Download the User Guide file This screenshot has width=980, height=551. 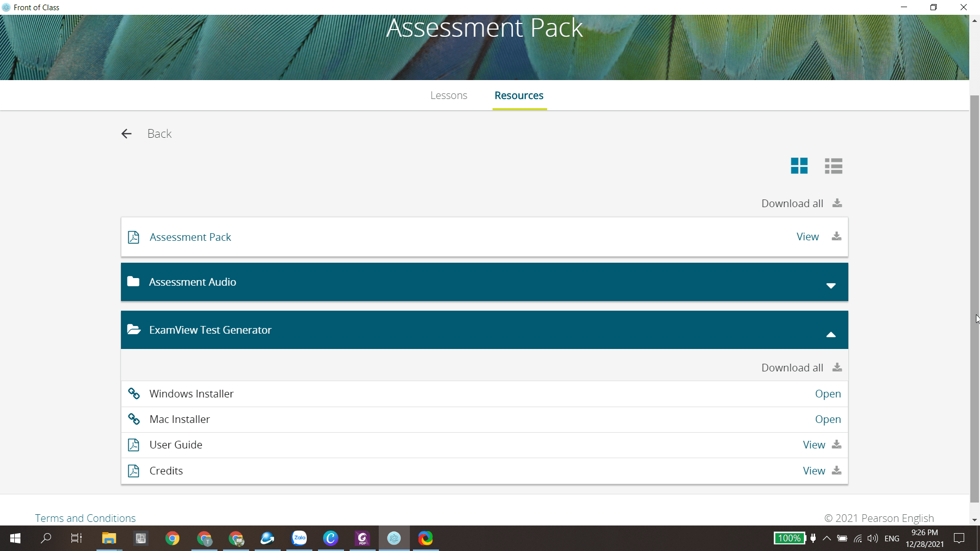[836, 445]
